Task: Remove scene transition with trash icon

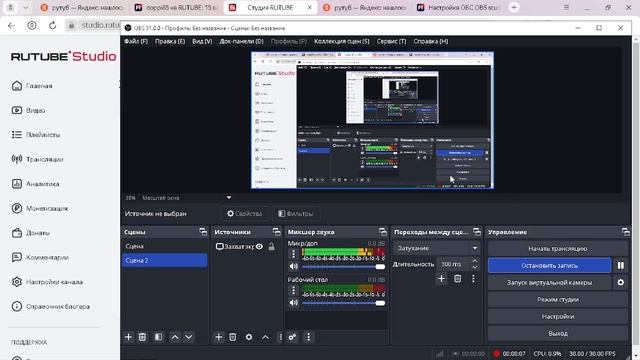Action: (458, 279)
